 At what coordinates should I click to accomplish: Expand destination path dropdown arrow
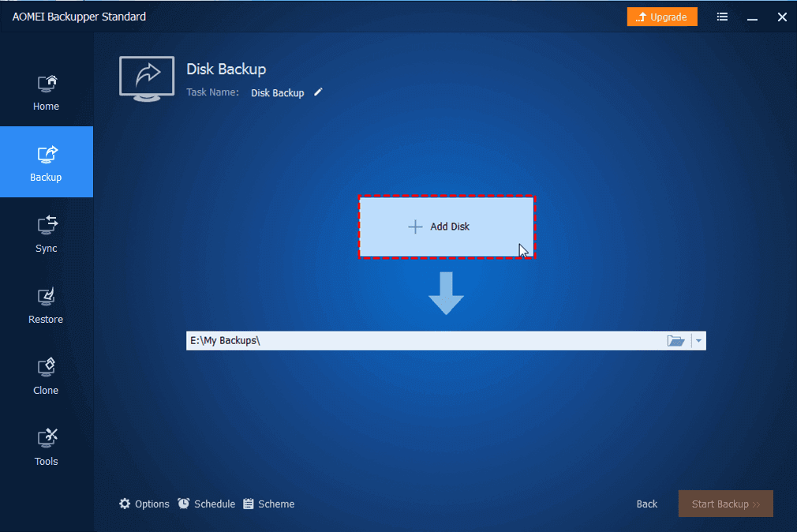point(698,341)
